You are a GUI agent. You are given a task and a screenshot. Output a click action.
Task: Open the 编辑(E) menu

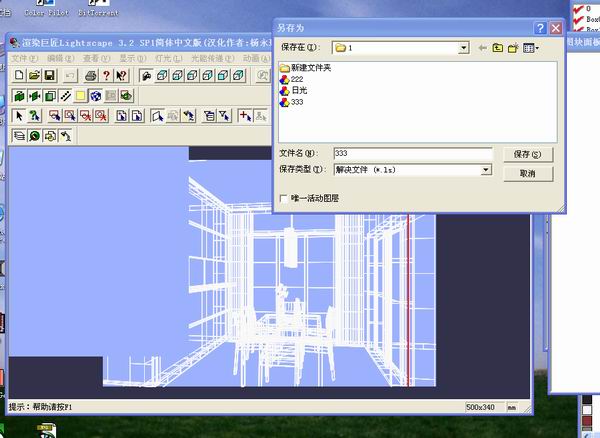tap(60, 59)
